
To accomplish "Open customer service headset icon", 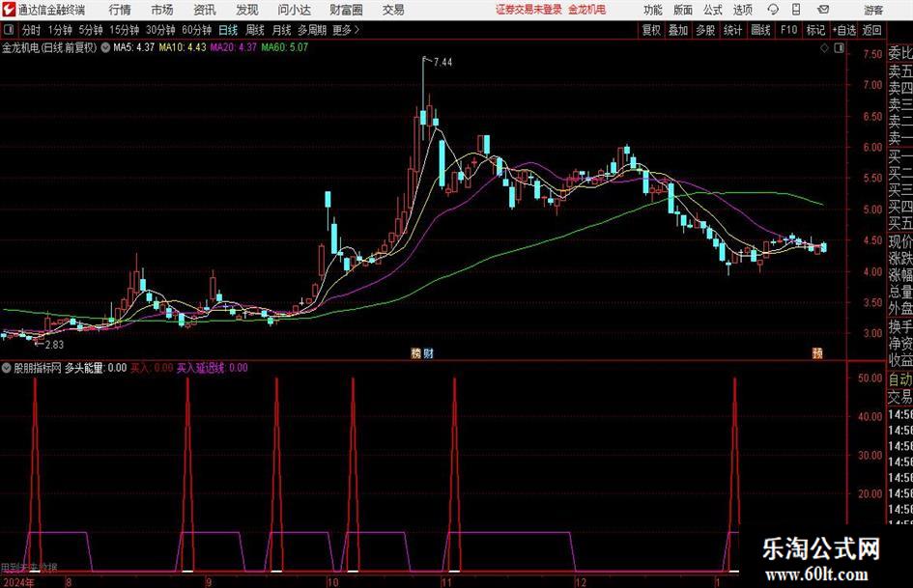I will coord(773,10).
